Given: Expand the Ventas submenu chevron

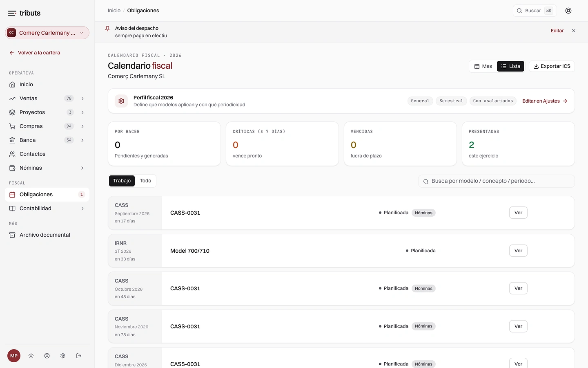Looking at the screenshot, I should click(82, 99).
